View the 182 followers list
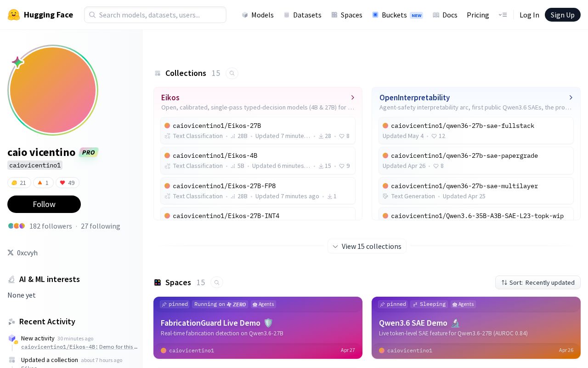This screenshot has width=588, height=368. 51,226
